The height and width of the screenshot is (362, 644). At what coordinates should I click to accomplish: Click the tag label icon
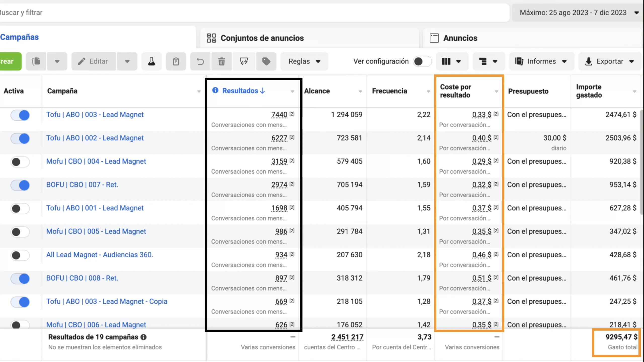(266, 61)
